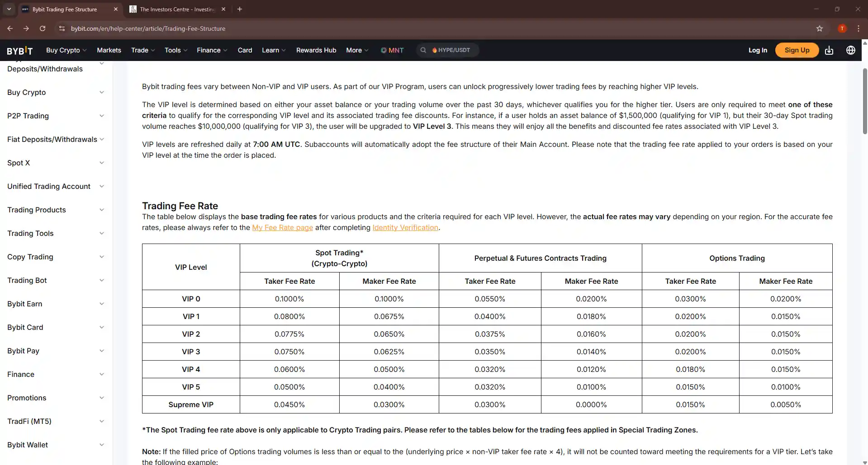Expand Unified Trading Account section

[x=56, y=186]
